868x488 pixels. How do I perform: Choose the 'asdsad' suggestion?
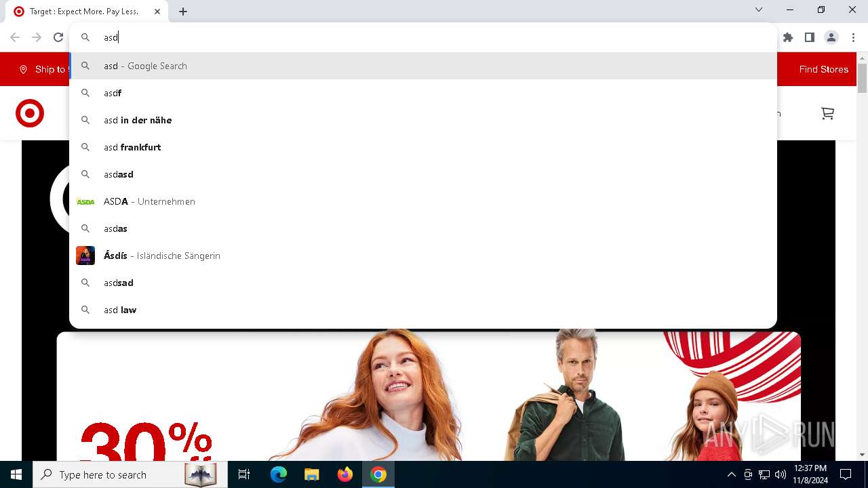(423, 283)
